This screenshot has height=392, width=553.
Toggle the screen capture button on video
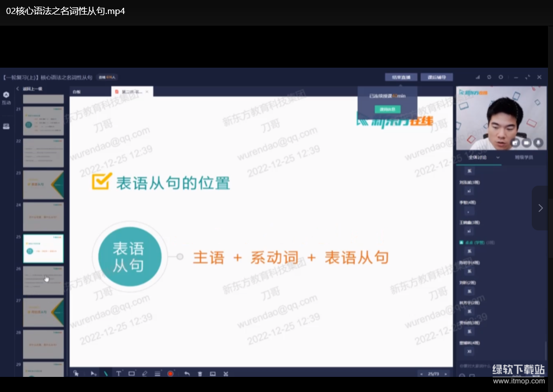[x=515, y=143]
